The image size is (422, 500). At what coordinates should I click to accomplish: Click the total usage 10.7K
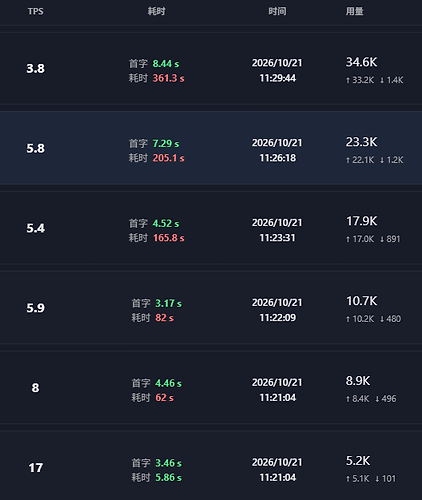pyautogui.click(x=362, y=301)
